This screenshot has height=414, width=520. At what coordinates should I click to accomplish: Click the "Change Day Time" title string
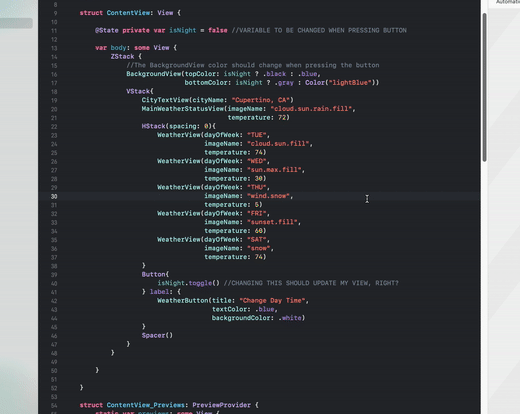(272, 300)
